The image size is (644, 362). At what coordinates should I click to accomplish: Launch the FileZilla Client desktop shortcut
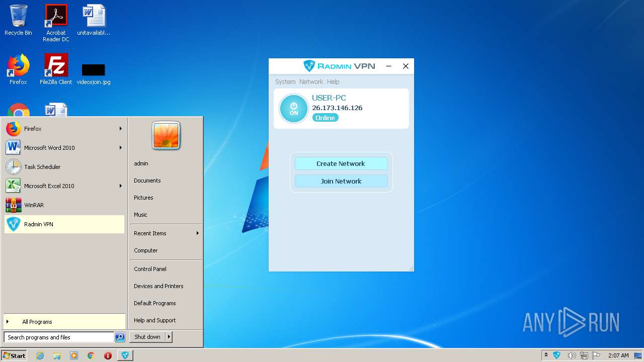pyautogui.click(x=56, y=69)
